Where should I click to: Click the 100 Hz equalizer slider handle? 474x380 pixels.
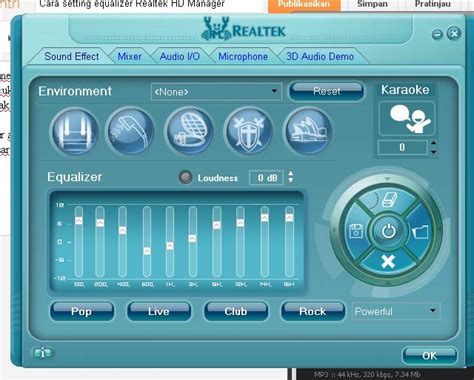click(x=79, y=221)
